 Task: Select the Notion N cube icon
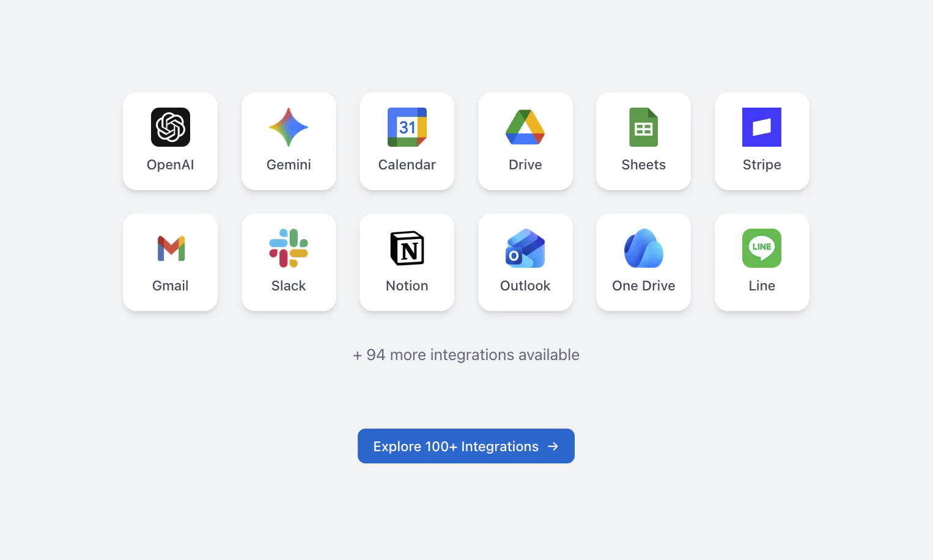pyautogui.click(x=407, y=248)
